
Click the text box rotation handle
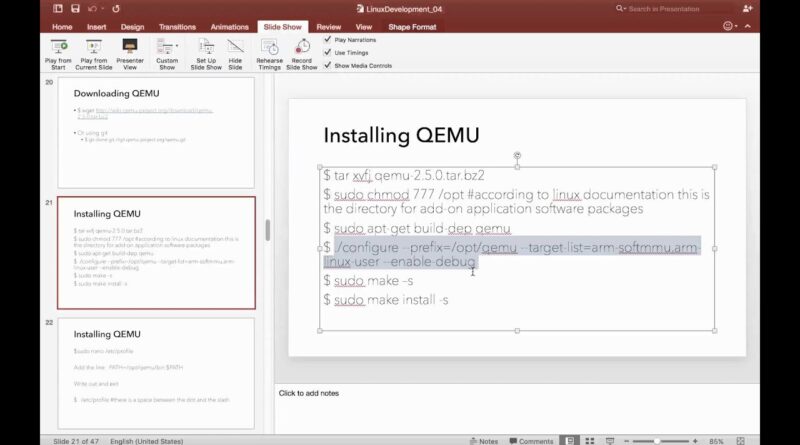pos(517,155)
